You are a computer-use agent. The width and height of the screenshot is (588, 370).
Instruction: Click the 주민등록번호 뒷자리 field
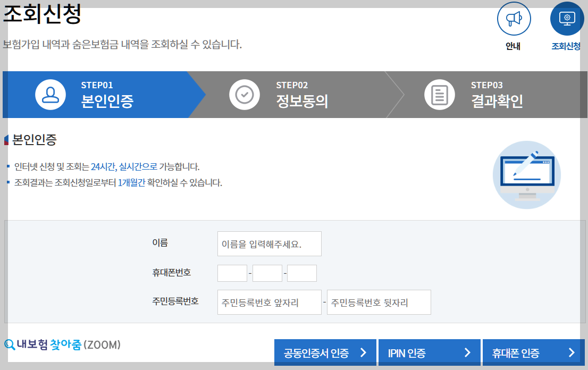pos(379,301)
